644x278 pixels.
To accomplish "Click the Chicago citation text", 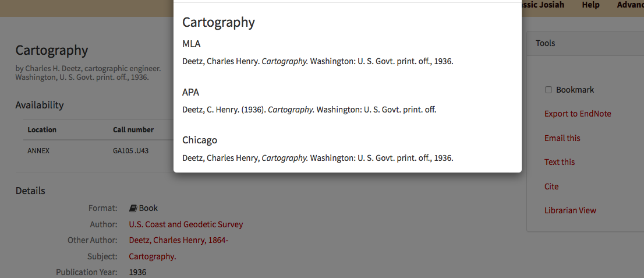I will pos(317,158).
